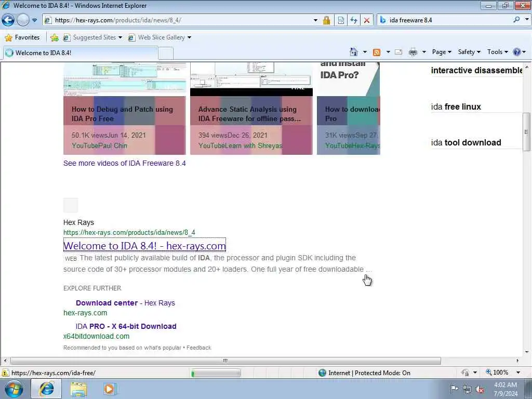Click the status bar privacy report icon
The image size is (532, 399).
(x=465, y=373)
